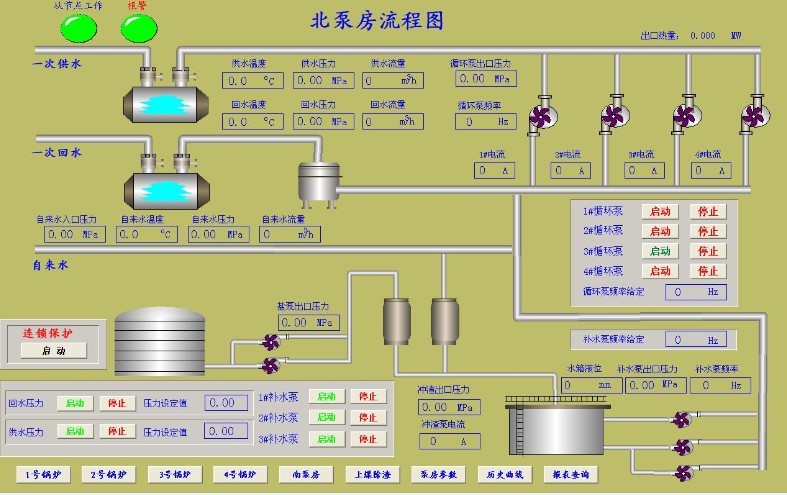
Task: Start the 3#补水泵 with 启动
Action: click(x=327, y=439)
